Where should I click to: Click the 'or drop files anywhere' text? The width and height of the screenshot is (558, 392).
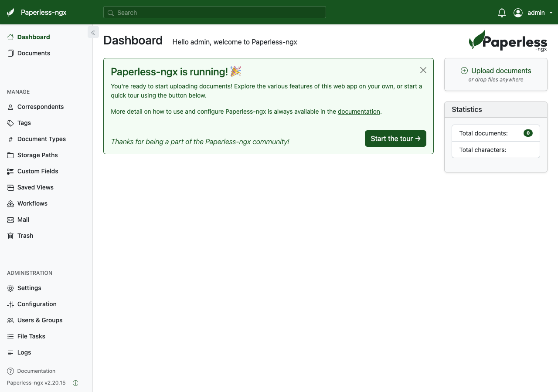point(496,80)
